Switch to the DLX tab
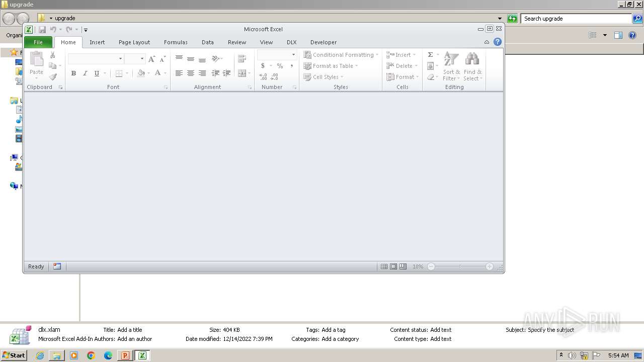This screenshot has width=644, height=362. 292,42
